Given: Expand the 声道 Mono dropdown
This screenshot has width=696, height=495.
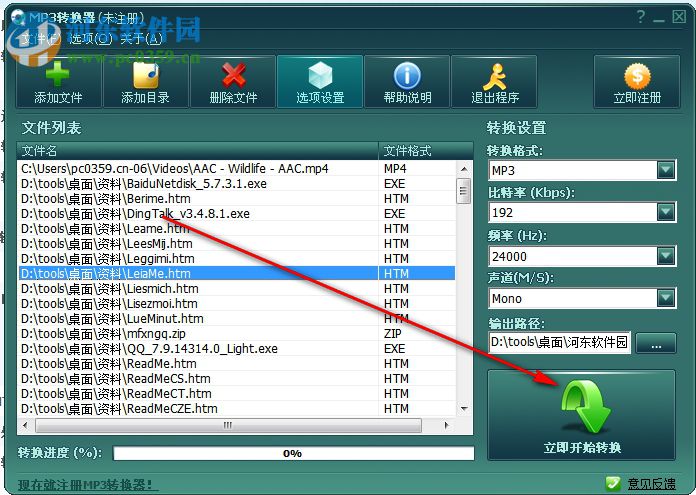Looking at the screenshot, I should coord(666,298).
